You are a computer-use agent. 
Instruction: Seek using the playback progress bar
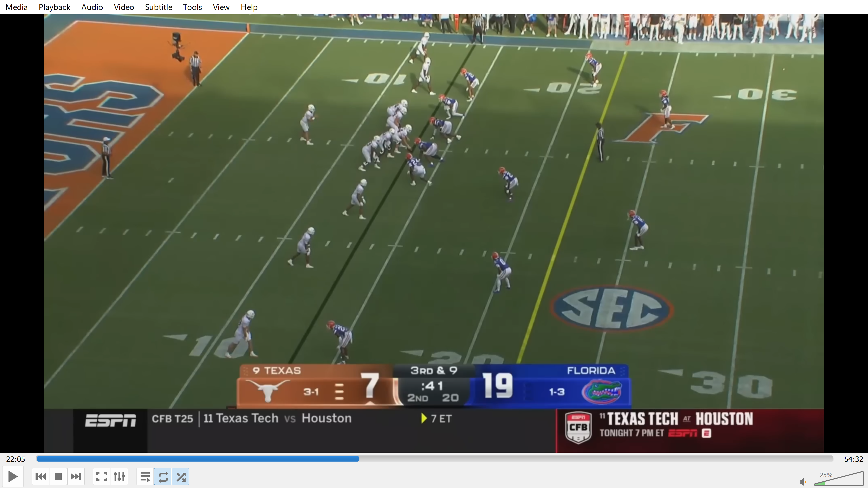(x=435, y=459)
